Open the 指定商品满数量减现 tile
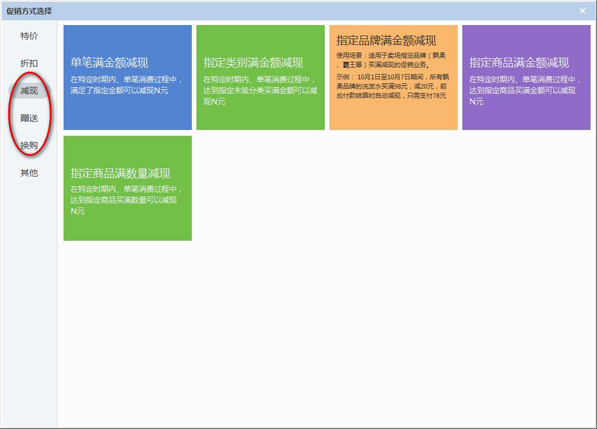Screen dimensions: 597x429 pos(128,188)
